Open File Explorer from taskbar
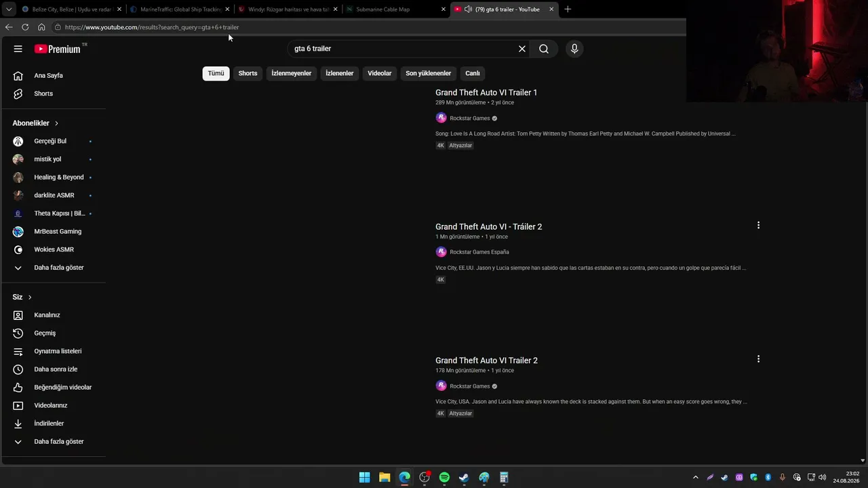 [x=384, y=477]
